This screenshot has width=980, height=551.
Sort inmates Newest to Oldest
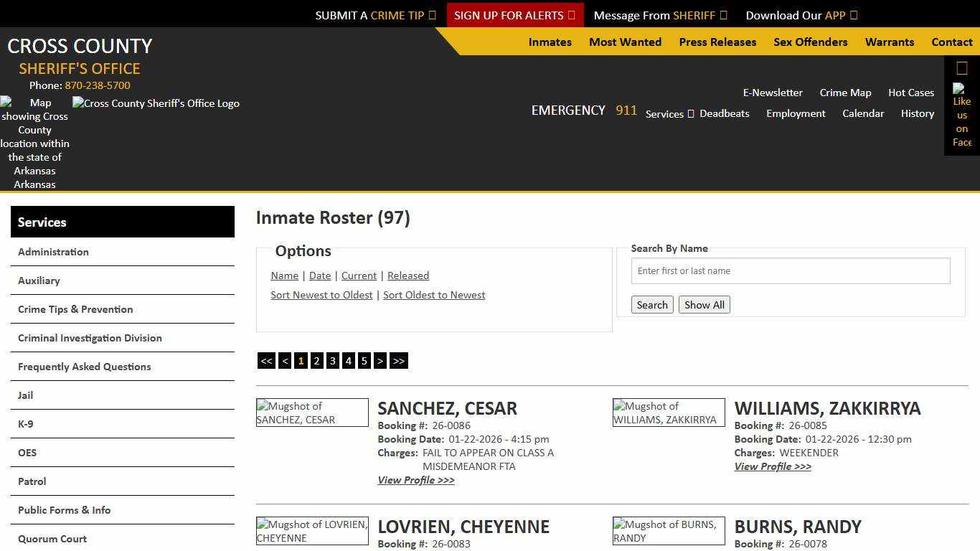pos(321,295)
